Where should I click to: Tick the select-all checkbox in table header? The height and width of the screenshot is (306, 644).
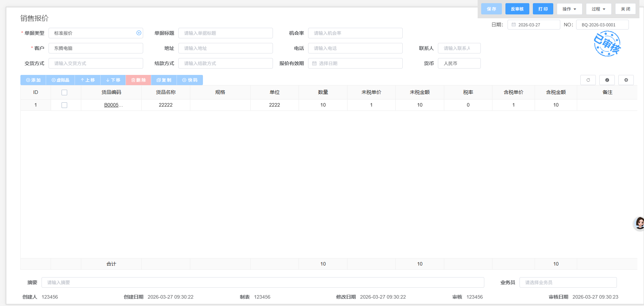pos(64,93)
